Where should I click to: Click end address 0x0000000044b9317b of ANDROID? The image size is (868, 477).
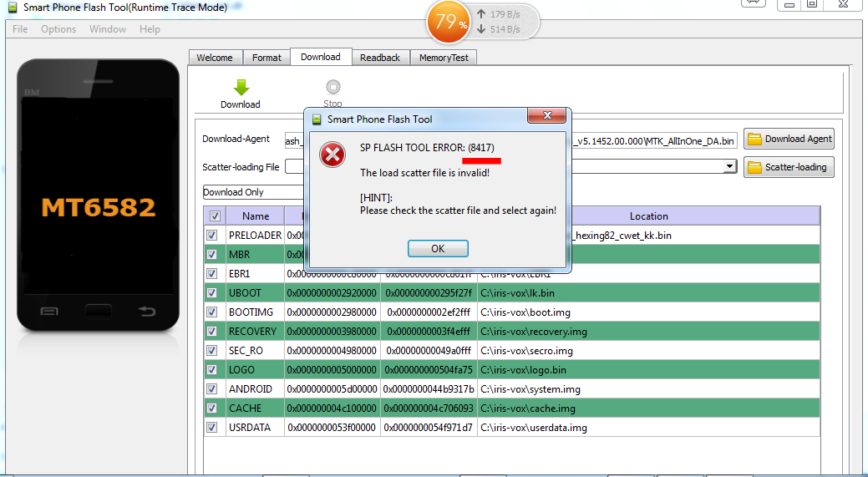tap(429, 389)
